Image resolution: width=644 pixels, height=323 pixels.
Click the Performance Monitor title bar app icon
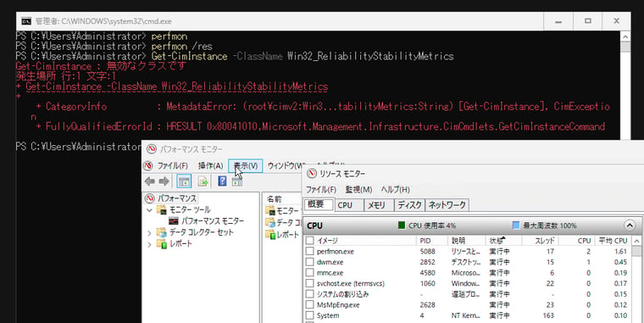(x=152, y=148)
